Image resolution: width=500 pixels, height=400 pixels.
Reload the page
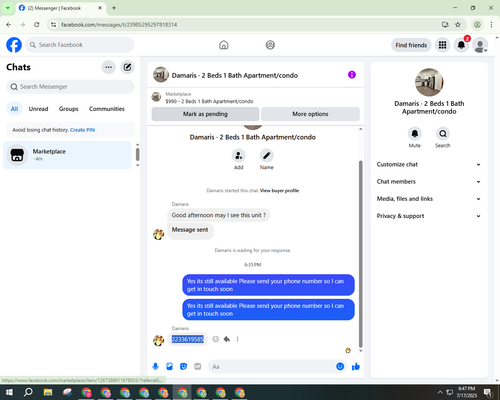coord(37,25)
